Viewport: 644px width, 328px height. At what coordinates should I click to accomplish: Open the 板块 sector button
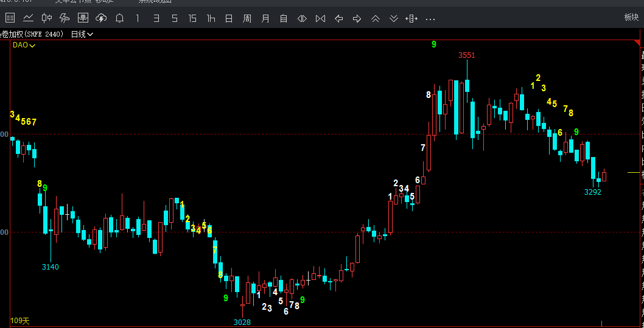(x=632, y=17)
